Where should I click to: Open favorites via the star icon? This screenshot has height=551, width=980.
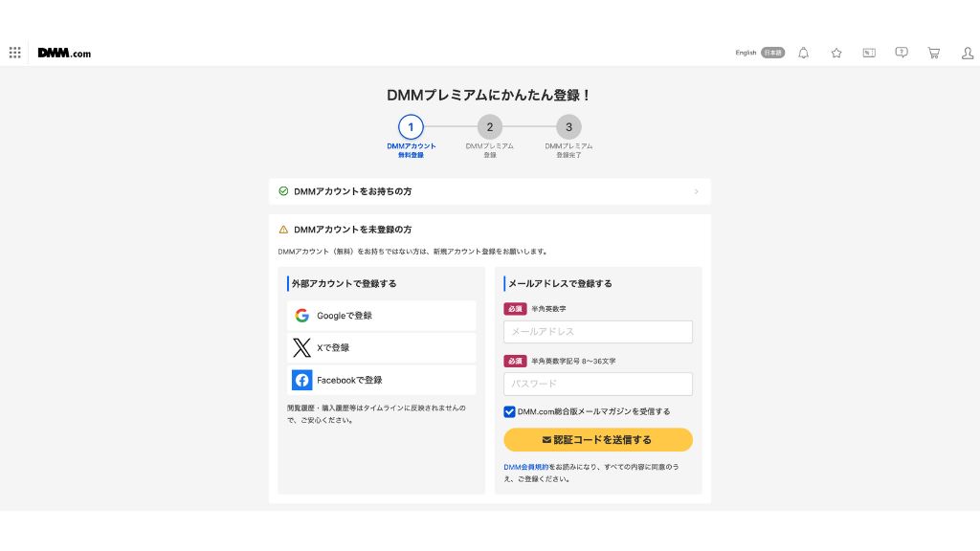[x=835, y=53]
